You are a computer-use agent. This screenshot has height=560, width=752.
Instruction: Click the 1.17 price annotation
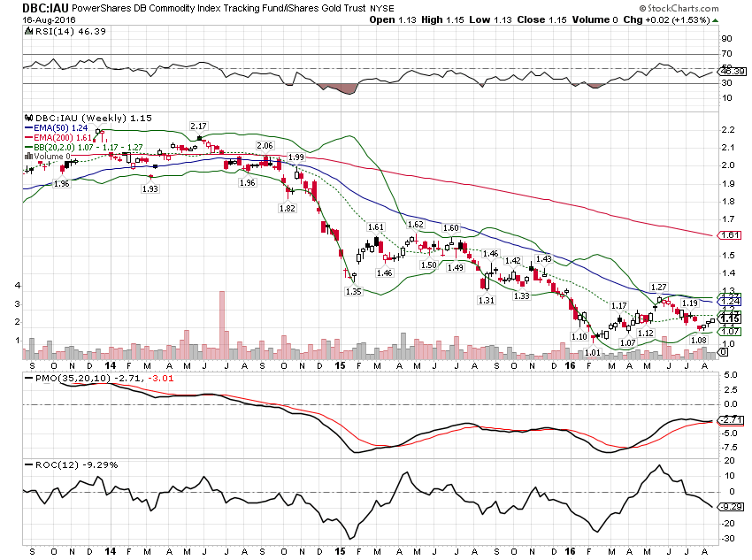(618, 306)
